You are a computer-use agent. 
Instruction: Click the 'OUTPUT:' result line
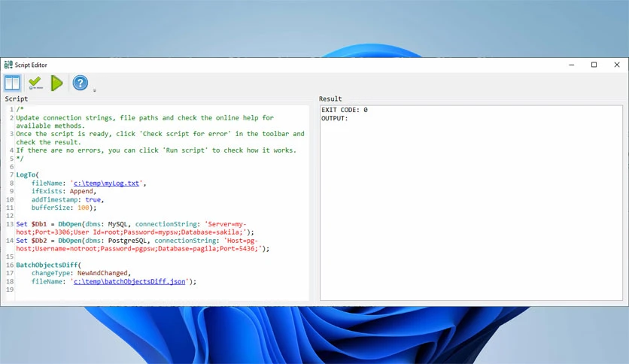coord(335,118)
